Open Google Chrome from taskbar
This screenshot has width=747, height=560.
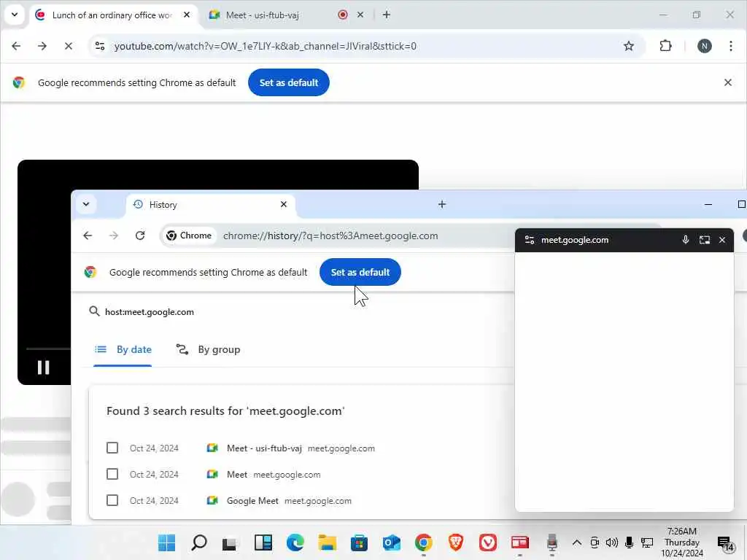pos(424,542)
